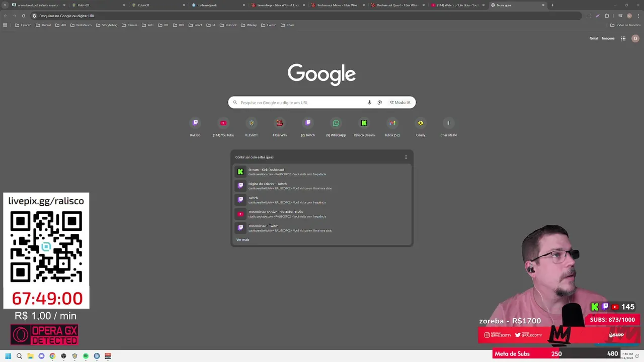Open the (2) Twitch shortcut
This screenshot has width=644, height=362.
(x=308, y=127)
